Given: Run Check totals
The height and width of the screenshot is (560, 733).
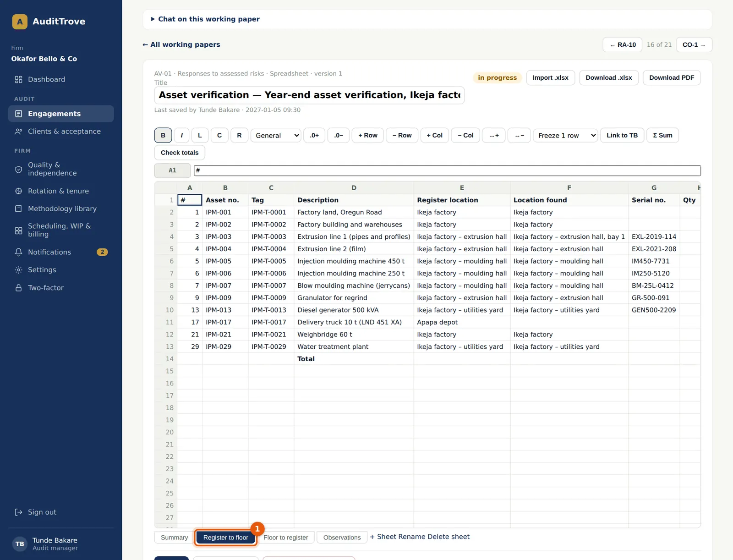Looking at the screenshot, I should pyautogui.click(x=180, y=153).
